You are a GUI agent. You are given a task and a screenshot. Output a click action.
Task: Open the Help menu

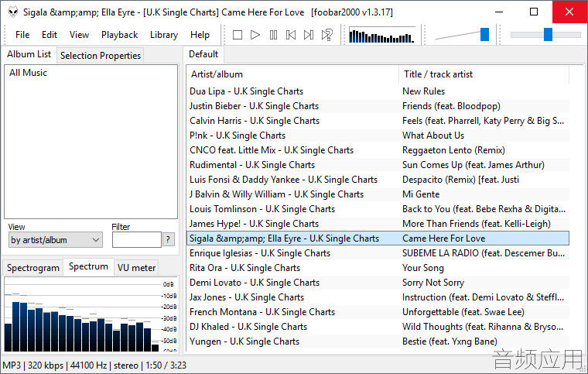200,35
